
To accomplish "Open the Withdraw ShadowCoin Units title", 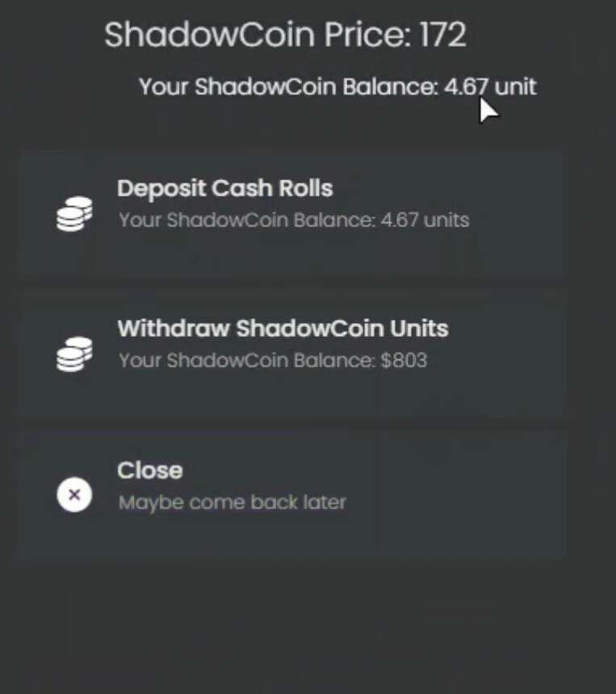I will pos(283,329).
